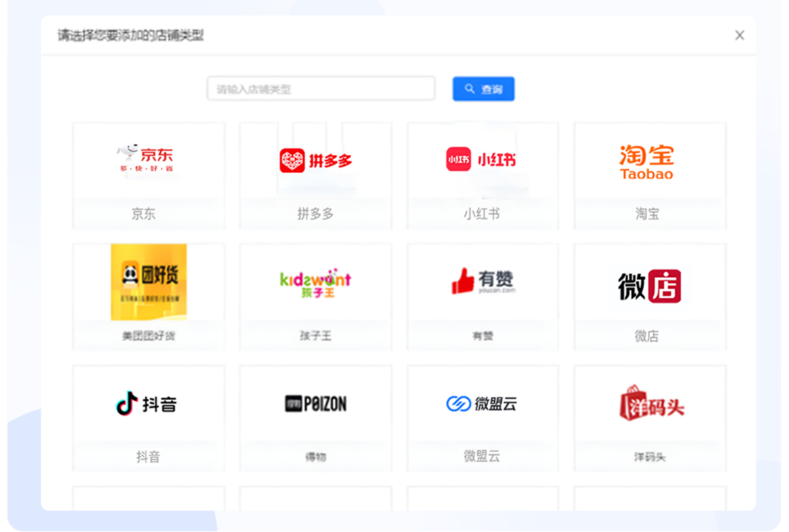Click the 微店 caption below the logo
Viewport: 789px width, 532px height.
point(647,336)
